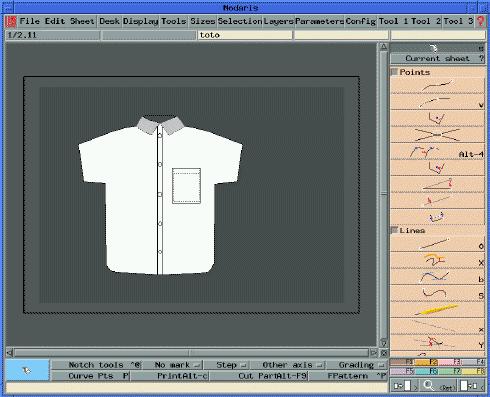The image size is (490, 397).
Task: Open the Parameters menu
Action: click(319, 21)
